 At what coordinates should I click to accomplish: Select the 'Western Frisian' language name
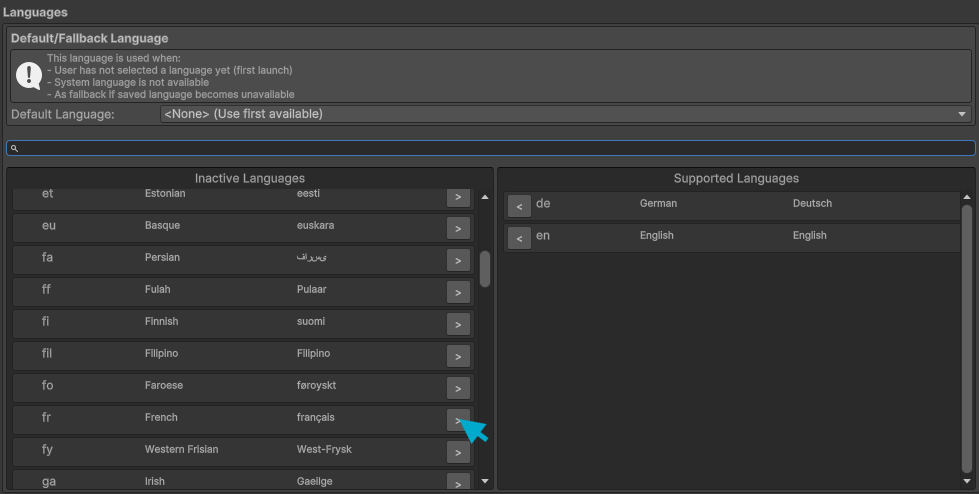click(x=182, y=449)
